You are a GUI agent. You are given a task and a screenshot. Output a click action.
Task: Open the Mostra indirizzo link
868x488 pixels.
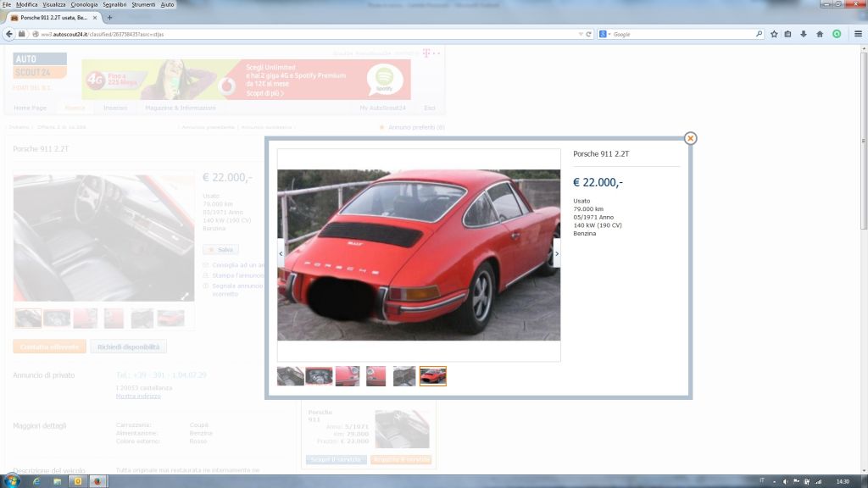click(138, 396)
